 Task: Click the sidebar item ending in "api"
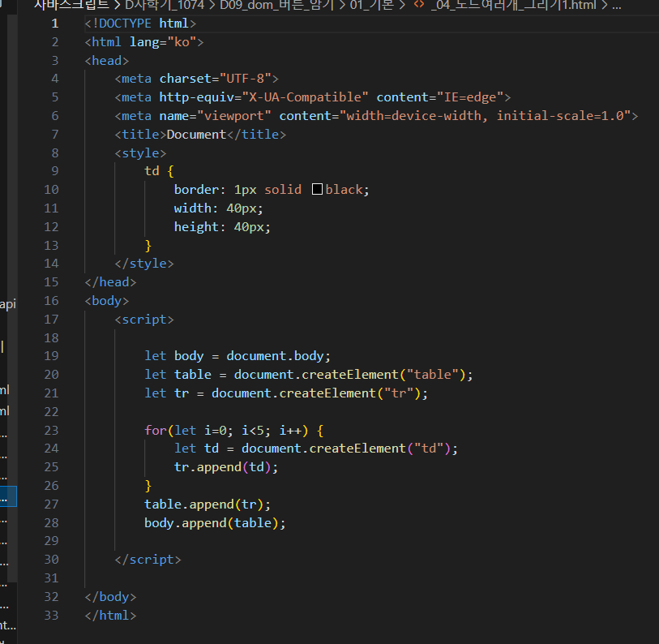pos(8,303)
